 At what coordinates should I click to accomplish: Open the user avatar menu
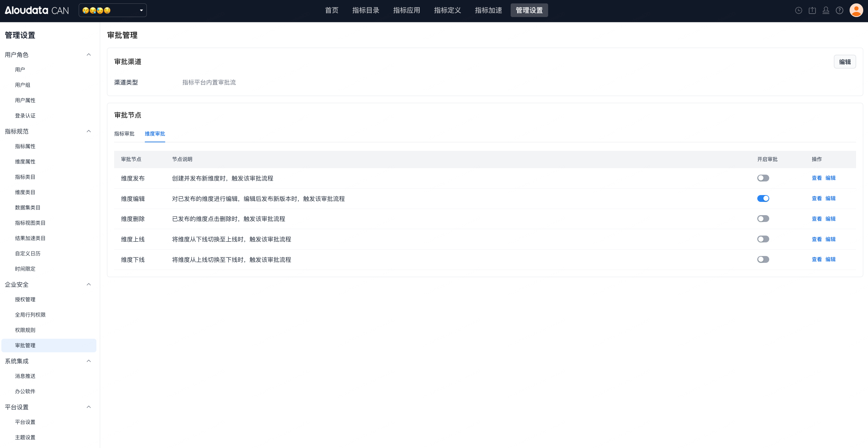(856, 10)
